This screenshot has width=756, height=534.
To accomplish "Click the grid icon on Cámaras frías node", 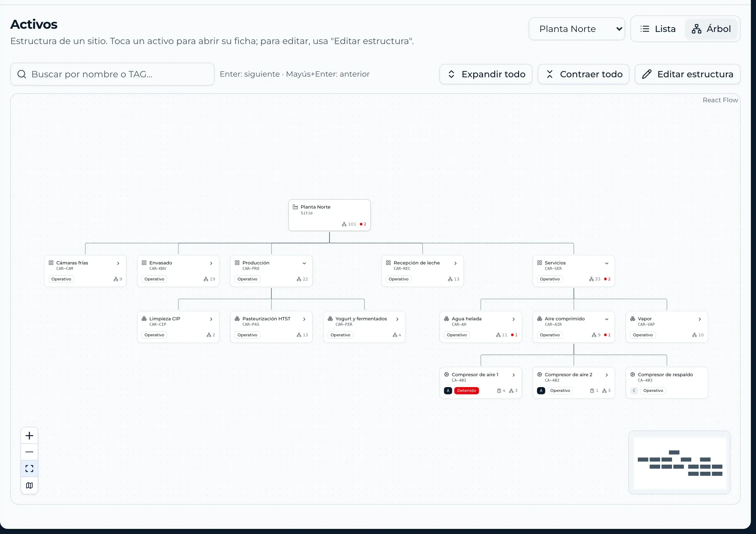I will [x=51, y=263].
